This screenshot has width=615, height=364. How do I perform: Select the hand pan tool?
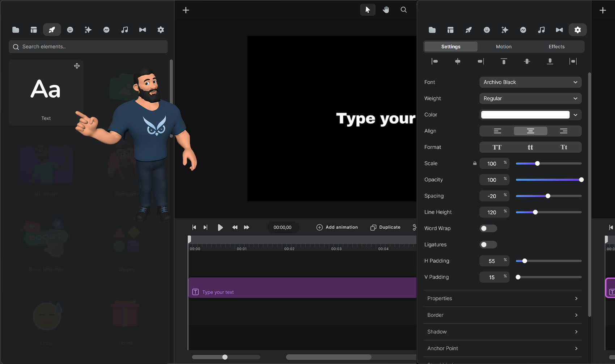pos(386,10)
